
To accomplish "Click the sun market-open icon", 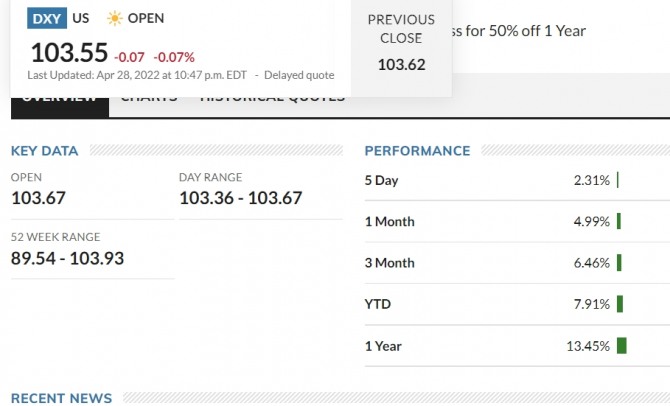I will (x=115, y=18).
